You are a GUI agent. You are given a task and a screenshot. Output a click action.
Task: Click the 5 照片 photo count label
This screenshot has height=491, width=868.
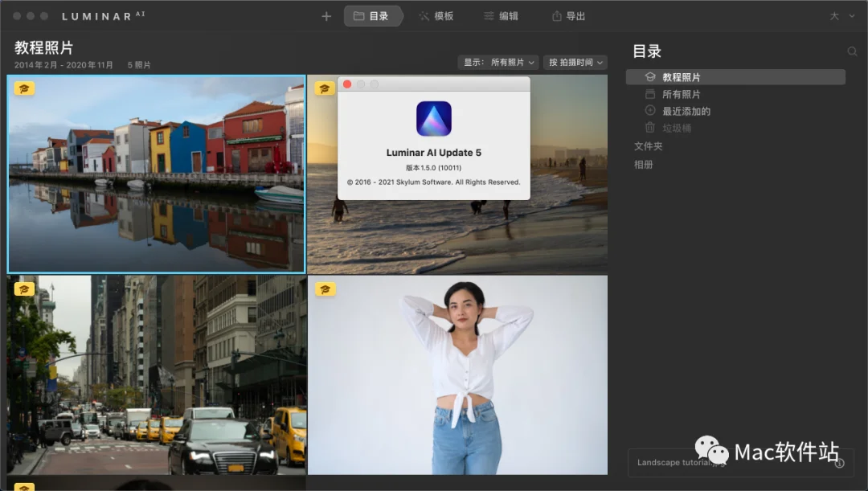coord(139,65)
